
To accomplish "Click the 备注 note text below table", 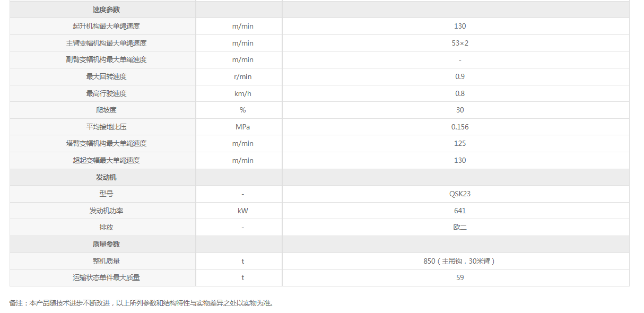I will pos(142,303).
